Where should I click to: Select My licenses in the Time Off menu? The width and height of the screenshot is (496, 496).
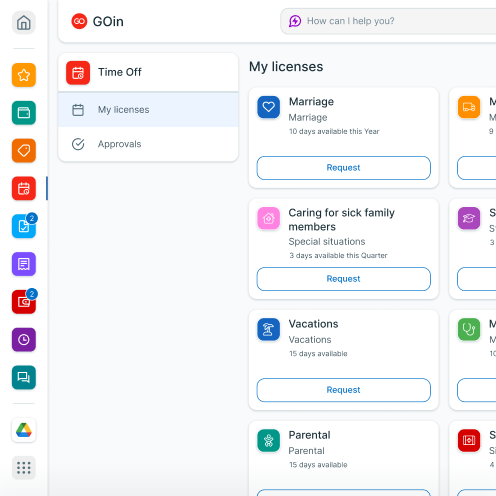[148, 110]
